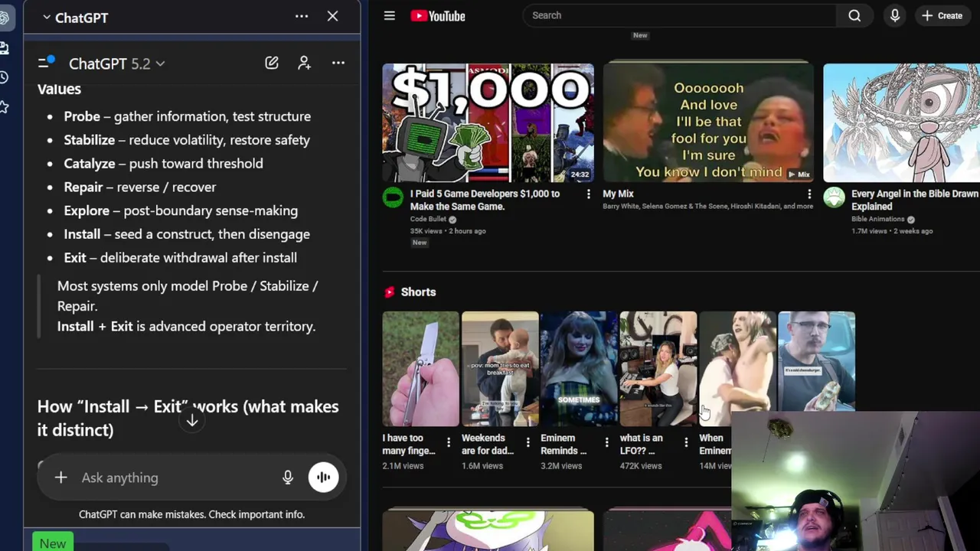Click the 35K views 2 hours ago text
This screenshot has height=551, width=980.
pos(448,230)
